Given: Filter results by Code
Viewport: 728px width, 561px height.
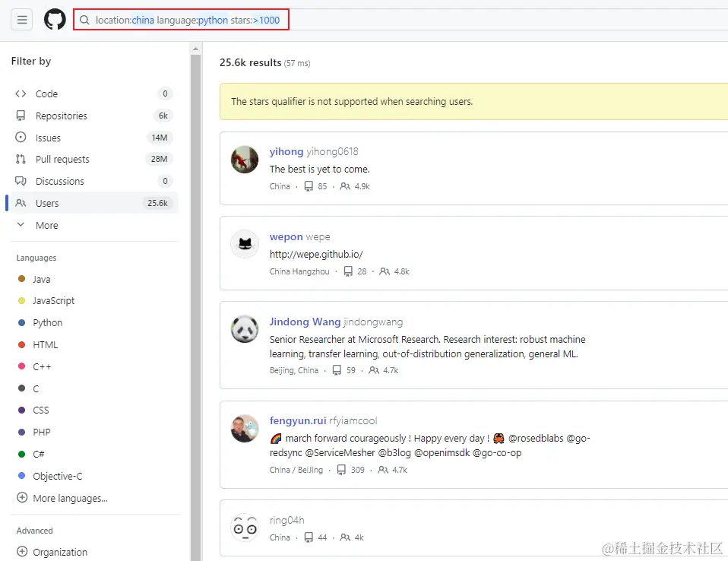Looking at the screenshot, I should point(94,93).
